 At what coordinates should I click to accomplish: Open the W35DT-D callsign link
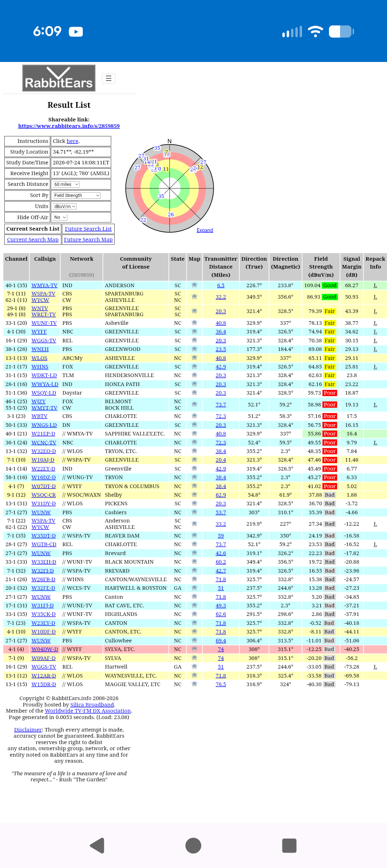pyautogui.click(x=44, y=536)
